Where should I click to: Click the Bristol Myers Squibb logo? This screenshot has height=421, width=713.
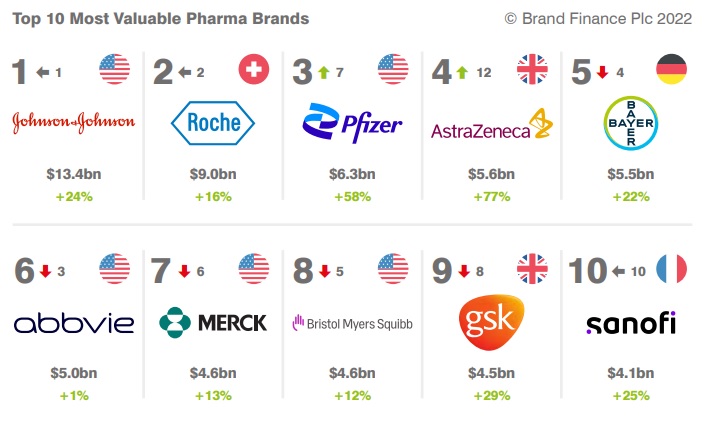[352, 323]
